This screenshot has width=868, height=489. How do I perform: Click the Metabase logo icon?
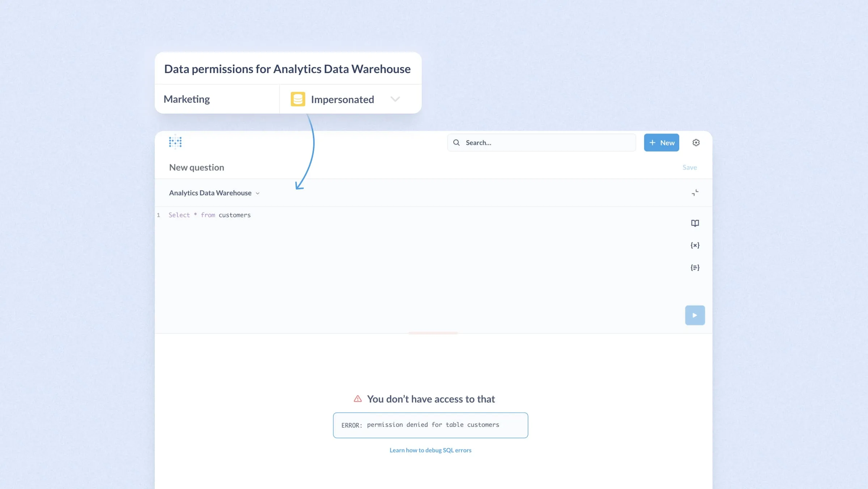(x=175, y=142)
